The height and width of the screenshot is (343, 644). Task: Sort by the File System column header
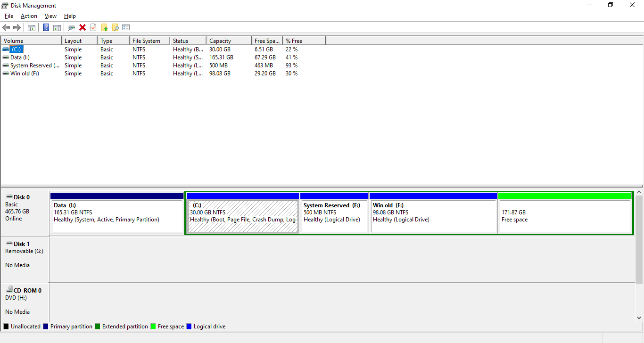[x=149, y=41]
